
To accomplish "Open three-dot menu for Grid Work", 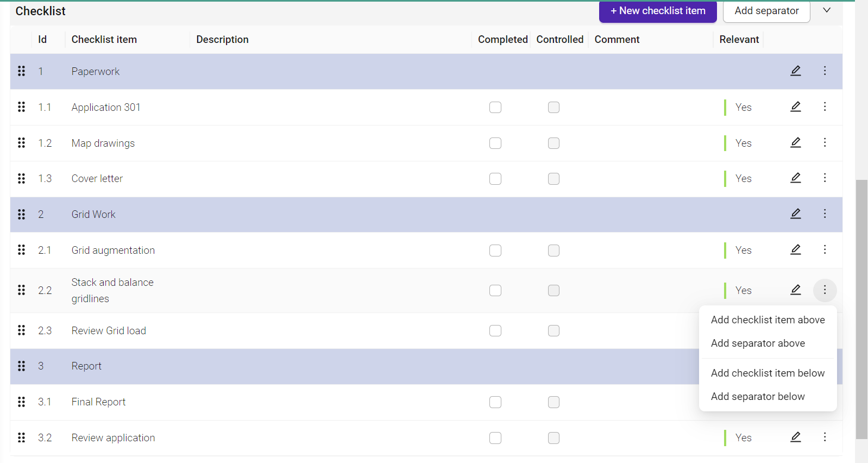I will [x=825, y=214].
